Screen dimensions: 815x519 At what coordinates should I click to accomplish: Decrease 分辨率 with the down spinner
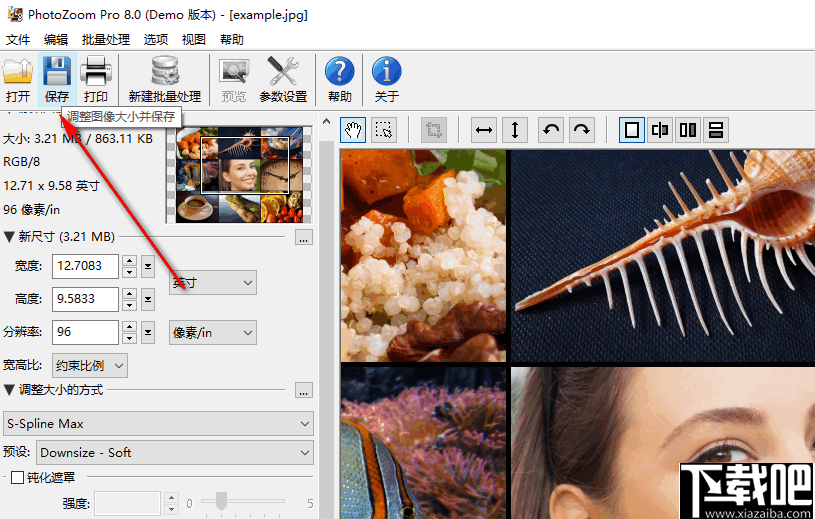click(x=129, y=339)
